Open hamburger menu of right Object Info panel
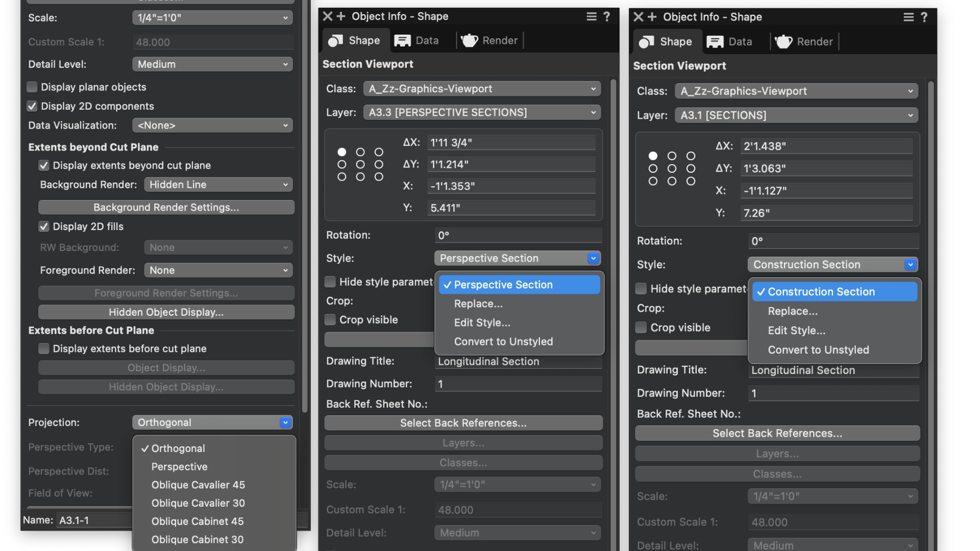The width and height of the screenshot is (980, 551). 909,17
